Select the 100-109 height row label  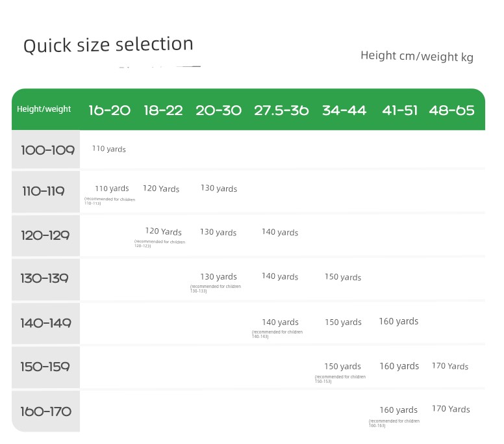(x=47, y=150)
